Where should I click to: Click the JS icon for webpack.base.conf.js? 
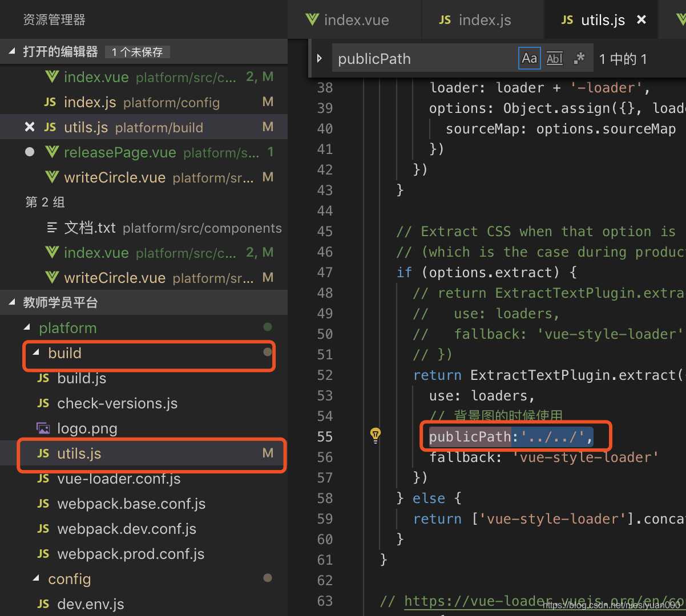point(43,504)
